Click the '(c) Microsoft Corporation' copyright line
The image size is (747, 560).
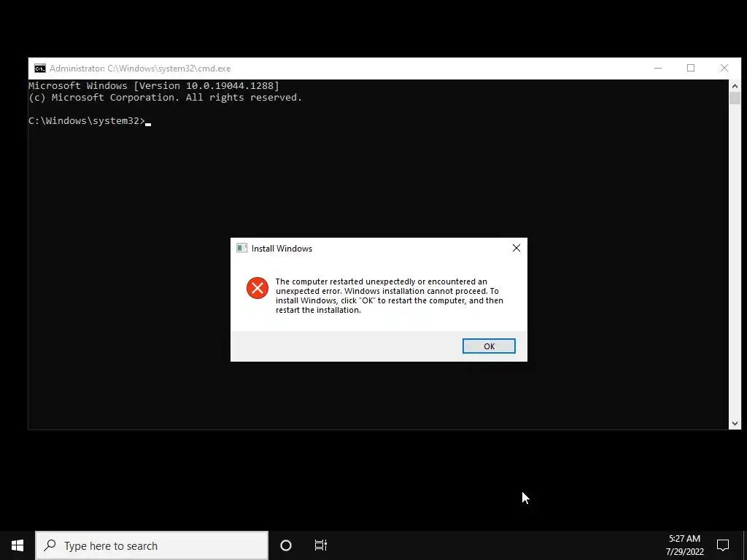coord(166,98)
